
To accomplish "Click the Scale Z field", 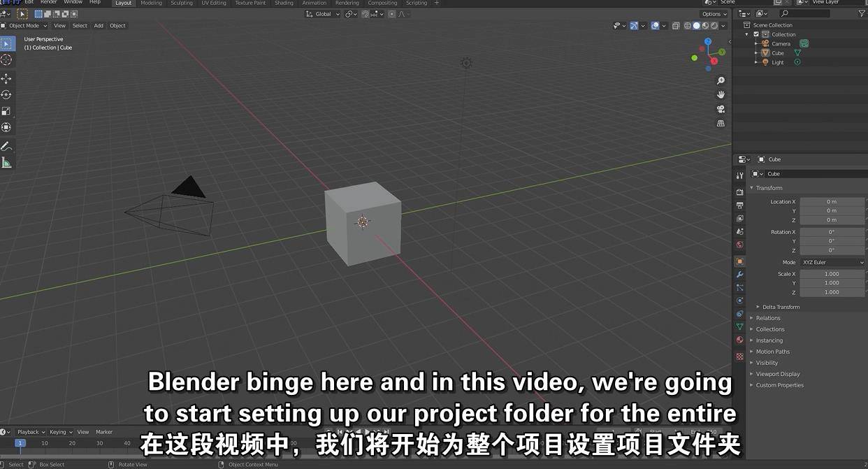I will pyautogui.click(x=832, y=292).
